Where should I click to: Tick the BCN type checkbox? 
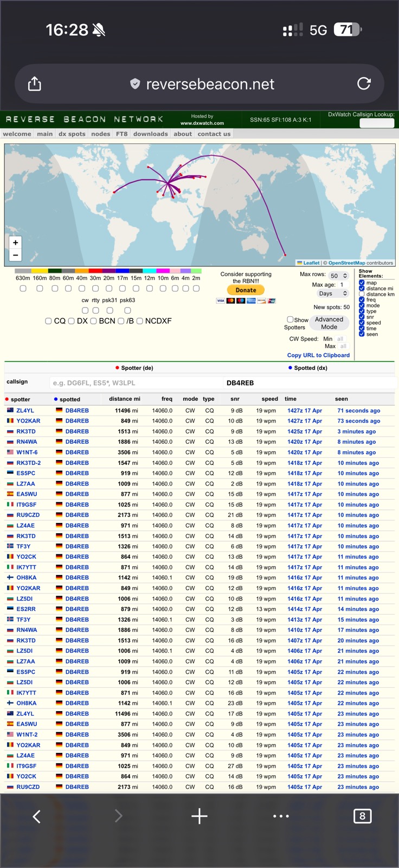pos(93,321)
